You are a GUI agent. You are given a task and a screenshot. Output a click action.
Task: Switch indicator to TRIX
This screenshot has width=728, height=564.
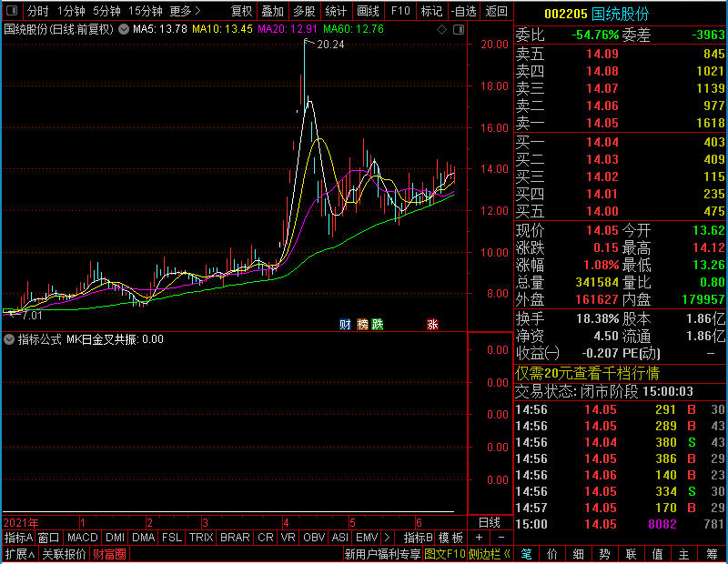pyautogui.click(x=201, y=538)
